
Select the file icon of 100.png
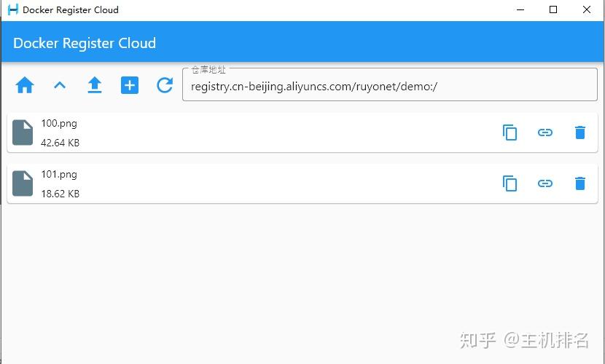23,132
